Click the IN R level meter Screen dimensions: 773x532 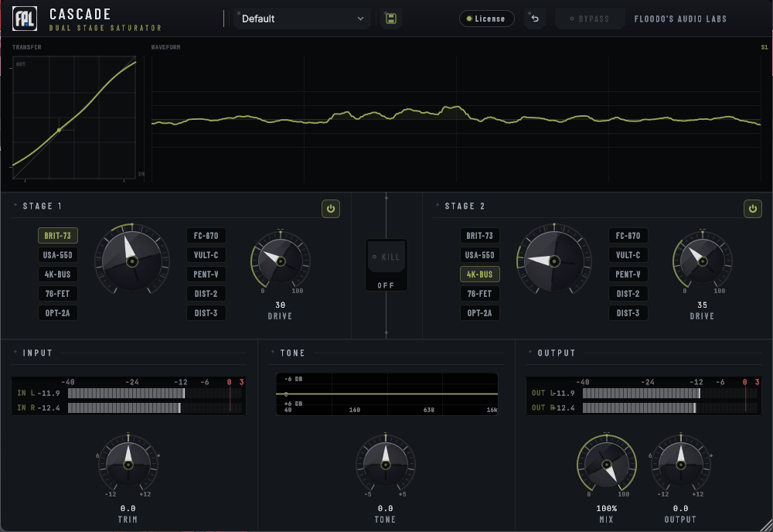155,408
